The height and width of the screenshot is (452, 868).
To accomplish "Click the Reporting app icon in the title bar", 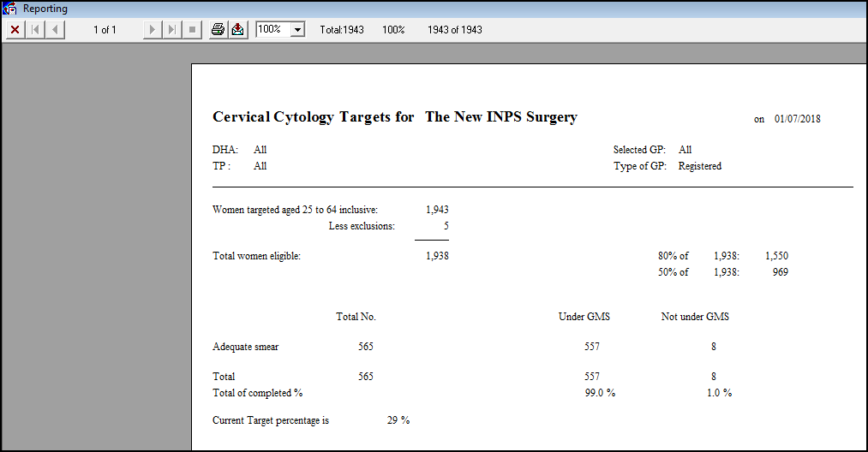I will 10,9.
